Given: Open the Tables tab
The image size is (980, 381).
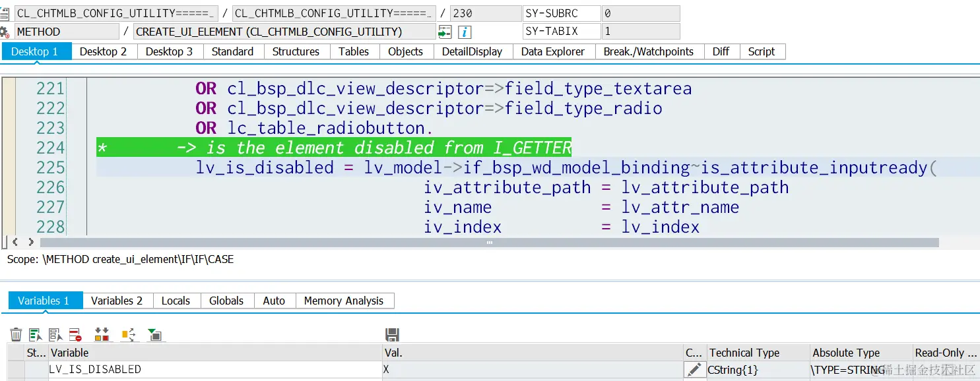Looking at the screenshot, I should click(x=354, y=51).
